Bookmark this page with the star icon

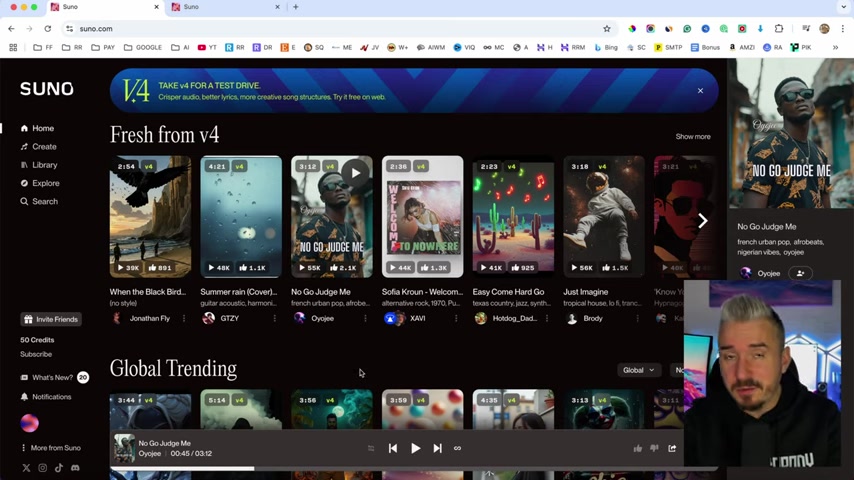point(607,29)
